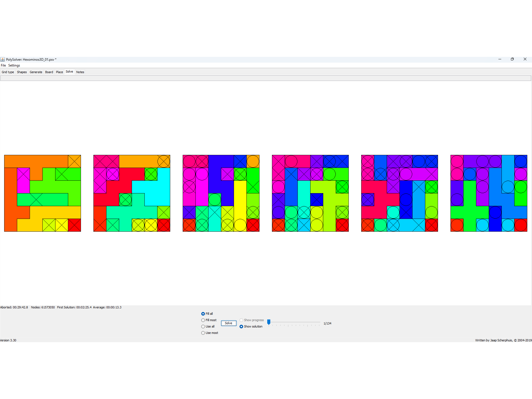The image size is (532, 399).
Task: Restore down the PolySolver window
Action: coord(512,59)
